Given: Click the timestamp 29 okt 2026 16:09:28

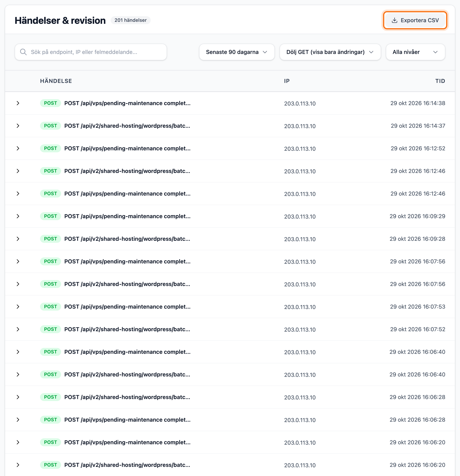Looking at the screenshot, I should 417,239.
